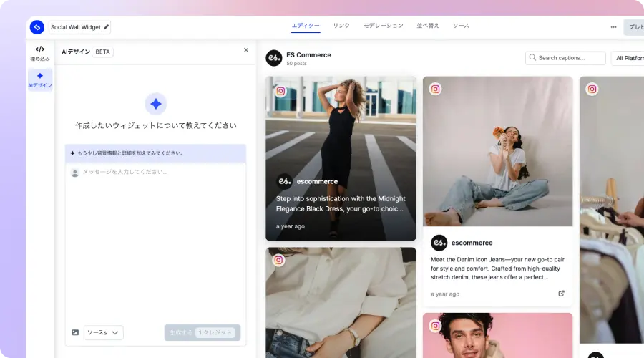The image size is (644, 358).
Task: Click the search magnifier icon
Action: click(x=532, y=58)
